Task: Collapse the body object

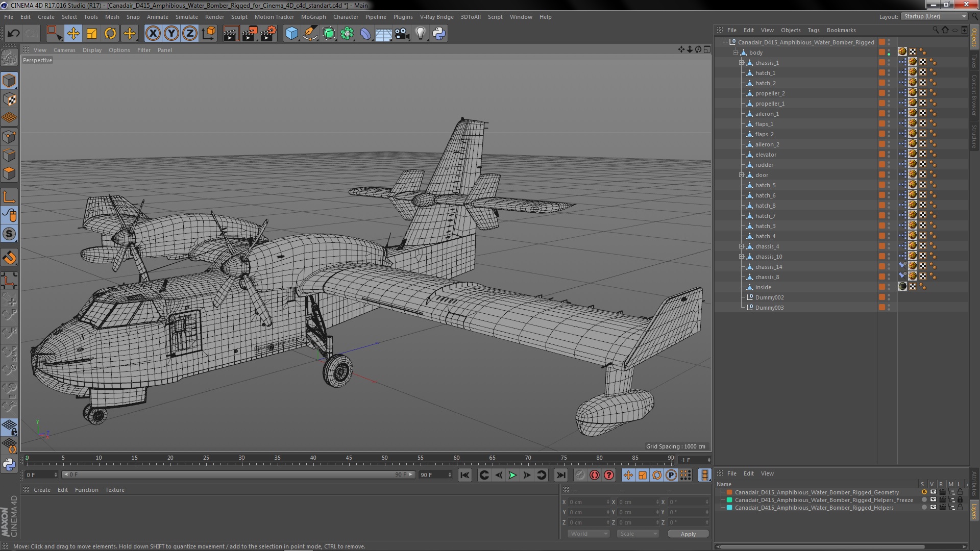Action: pyautogui.click(x=735, y=53)
